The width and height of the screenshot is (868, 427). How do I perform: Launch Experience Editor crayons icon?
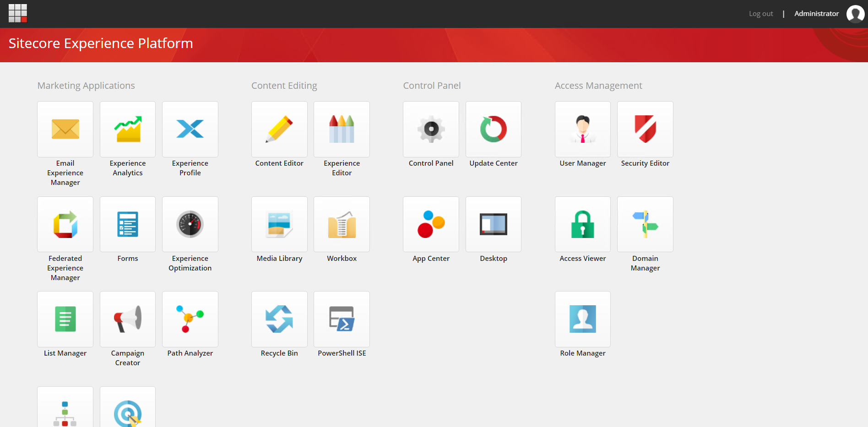pos(342,129)
